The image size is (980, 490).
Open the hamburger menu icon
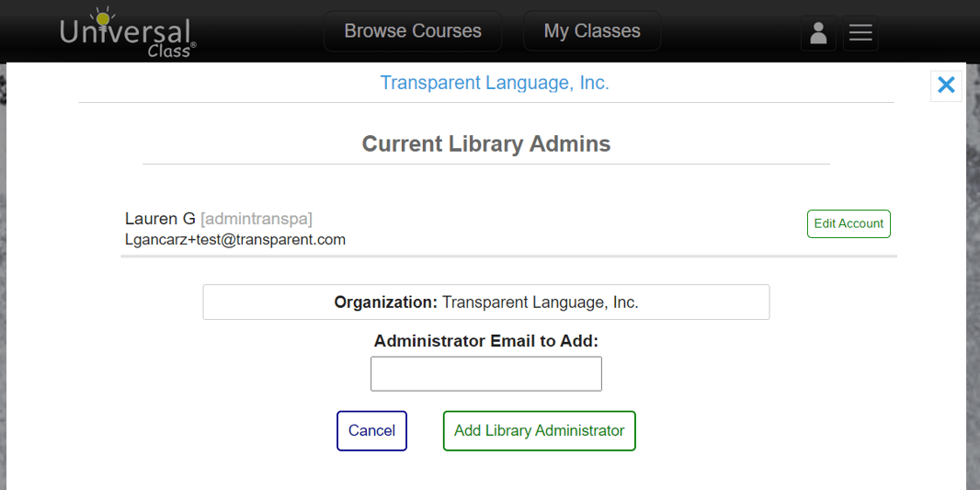click(860, 33)
